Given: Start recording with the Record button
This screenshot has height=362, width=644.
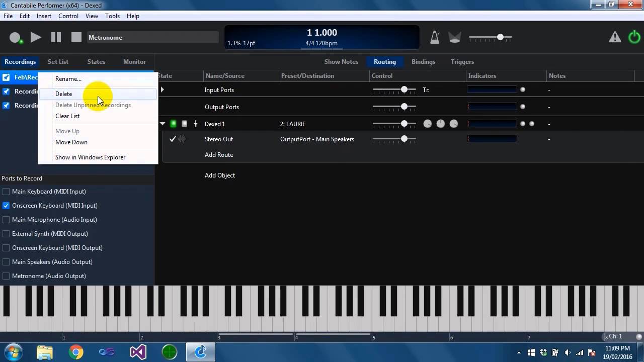Looking at the screenshot, I should click(15, 38).
